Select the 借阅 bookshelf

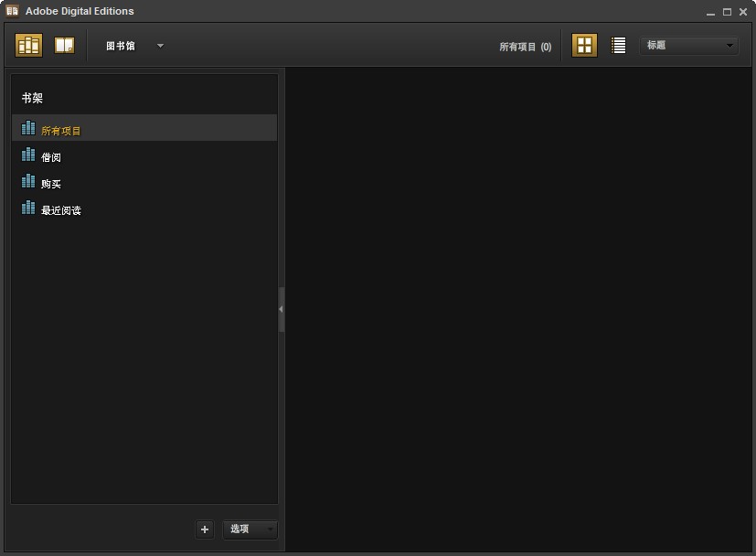(x=144, y=155)
